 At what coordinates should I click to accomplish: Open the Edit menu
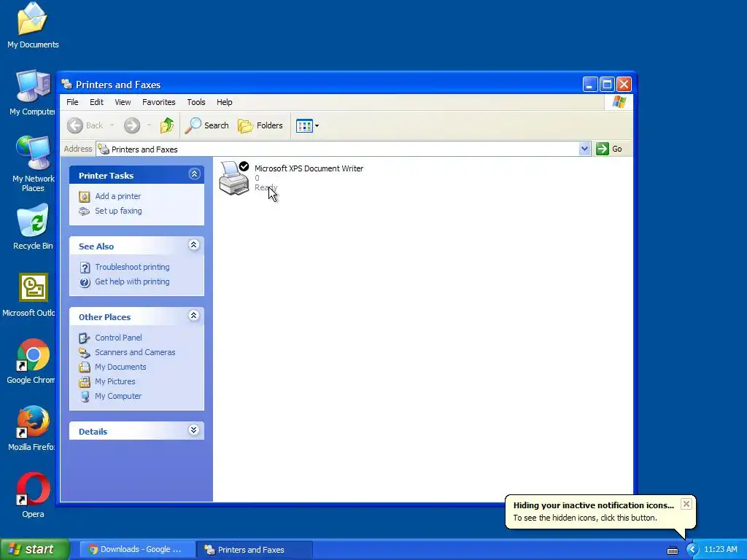click(x=96, y=102)
